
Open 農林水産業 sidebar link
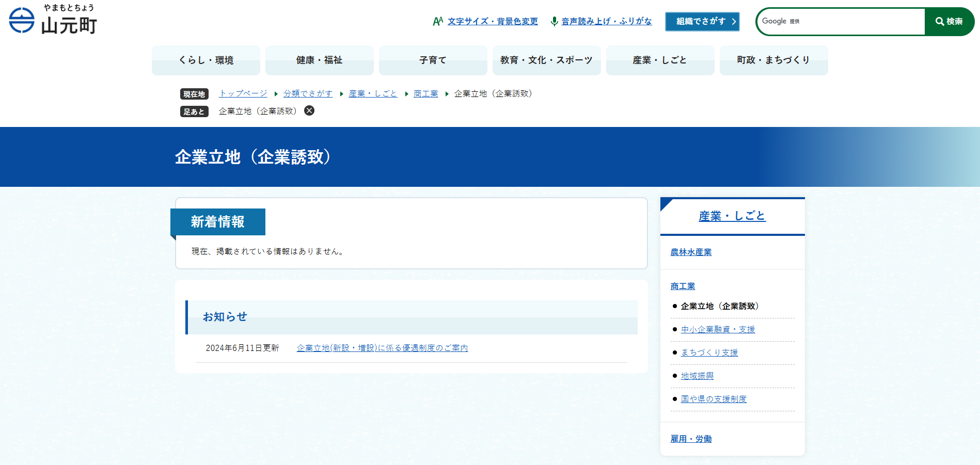(691, 252)
